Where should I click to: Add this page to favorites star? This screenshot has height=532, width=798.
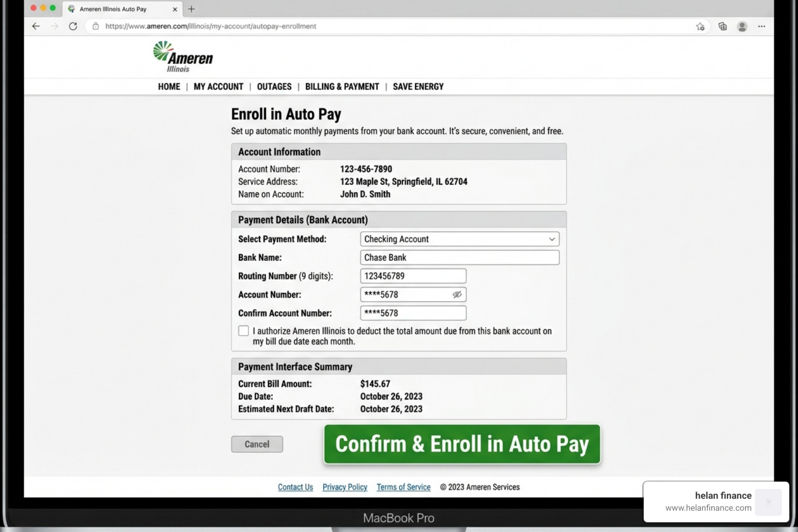(x=700, y=26)
